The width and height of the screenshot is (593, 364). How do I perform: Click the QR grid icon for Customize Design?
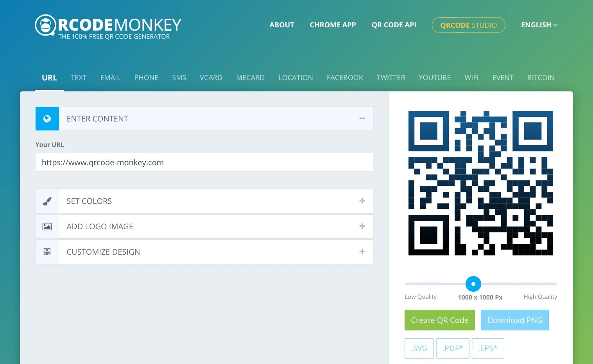click(47, 252)
